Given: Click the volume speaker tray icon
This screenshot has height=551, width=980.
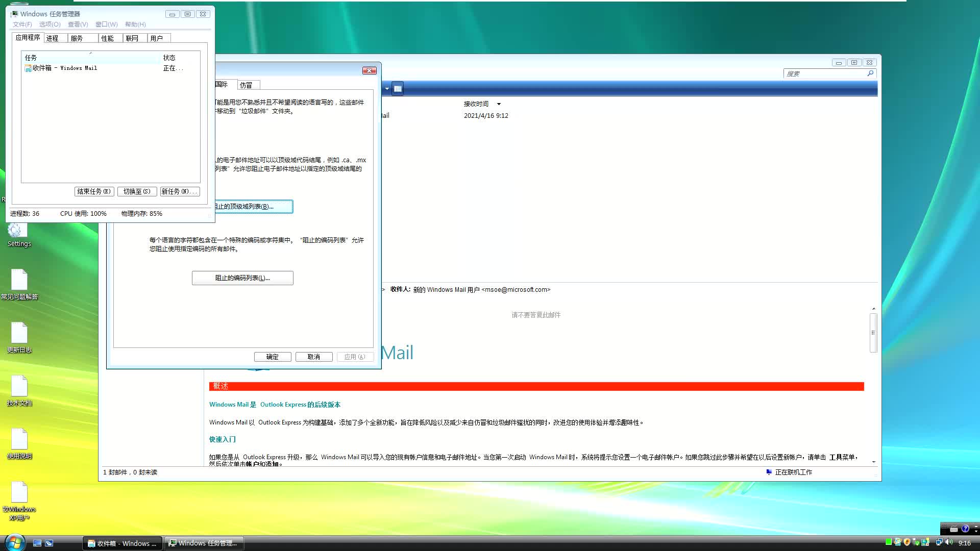Looking at the screenshot, I should click(949, 542).
